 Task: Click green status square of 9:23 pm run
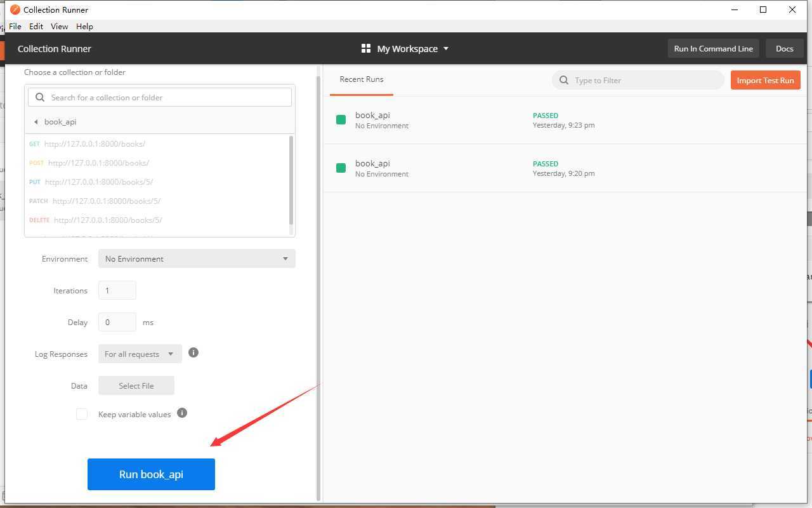(x=341, y=119)
